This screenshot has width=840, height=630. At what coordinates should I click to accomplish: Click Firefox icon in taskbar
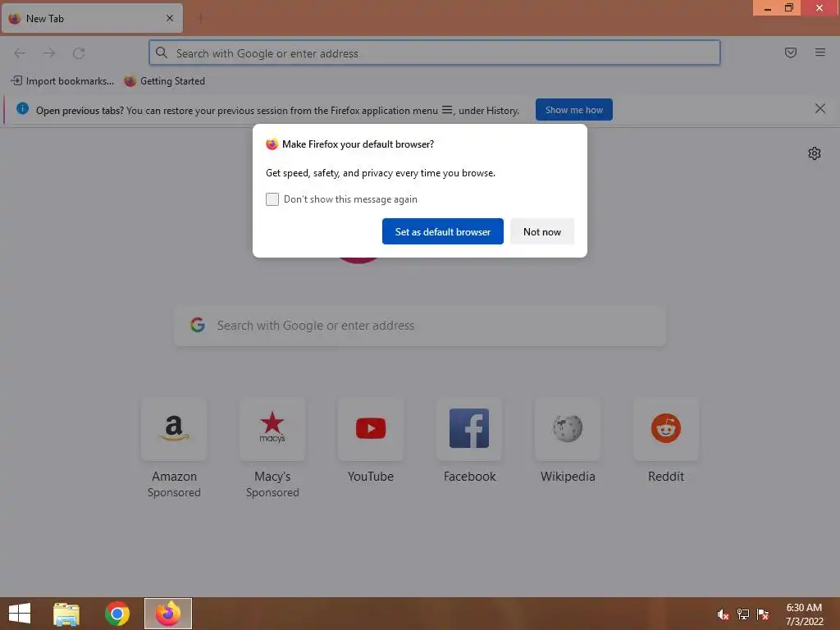click(x=168, y=614)
